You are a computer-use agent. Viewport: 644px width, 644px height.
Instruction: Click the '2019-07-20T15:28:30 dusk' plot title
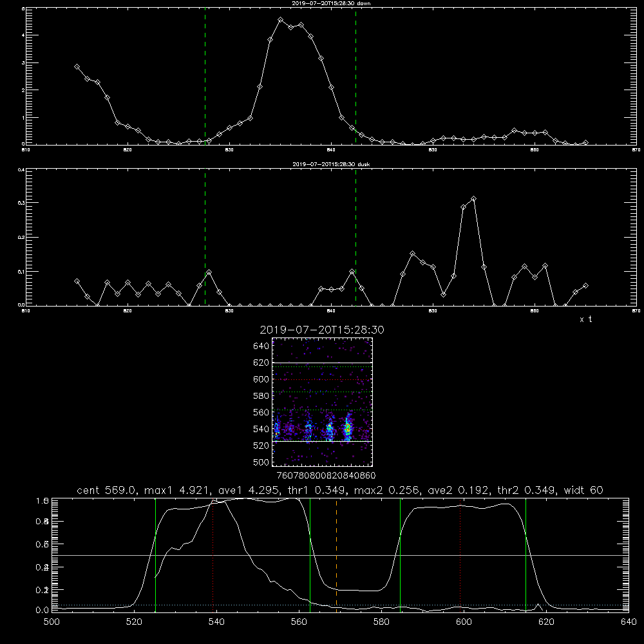pyautogui.click(x=331, y=164)
